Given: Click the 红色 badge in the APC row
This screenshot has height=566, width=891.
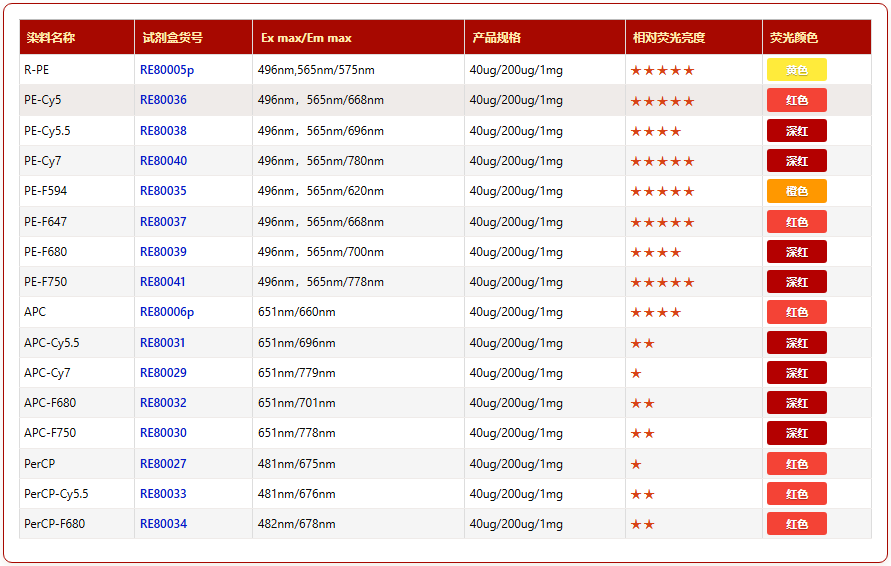Looking at the screenshot, I should [796, 312].
